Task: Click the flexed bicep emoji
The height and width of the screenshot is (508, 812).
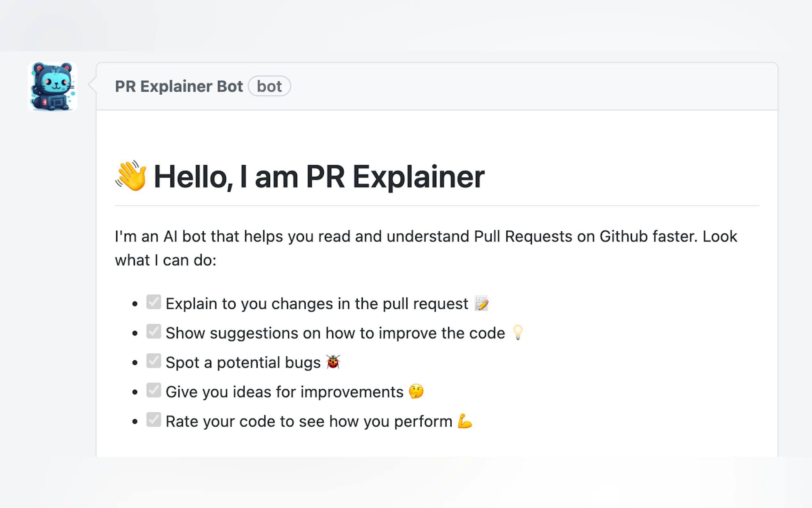Action: coord(465,421)
